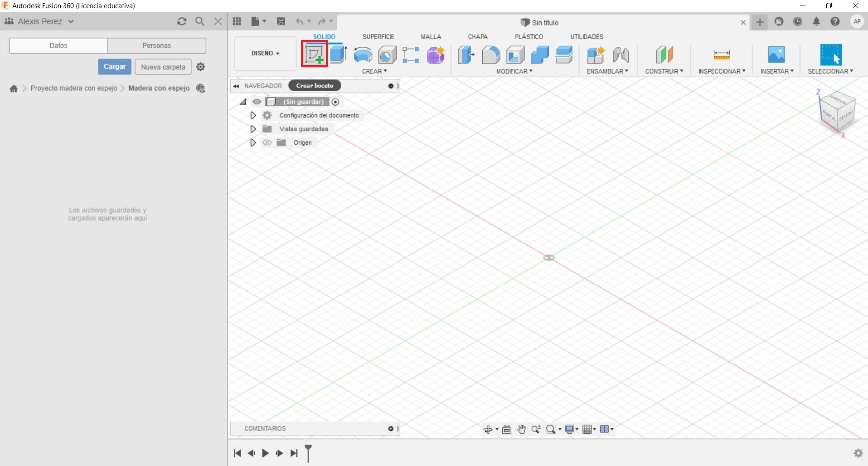Viewport: 868px width, 466px height.
Task: Select the Press Pull tool icon
Action: [466, 55]
